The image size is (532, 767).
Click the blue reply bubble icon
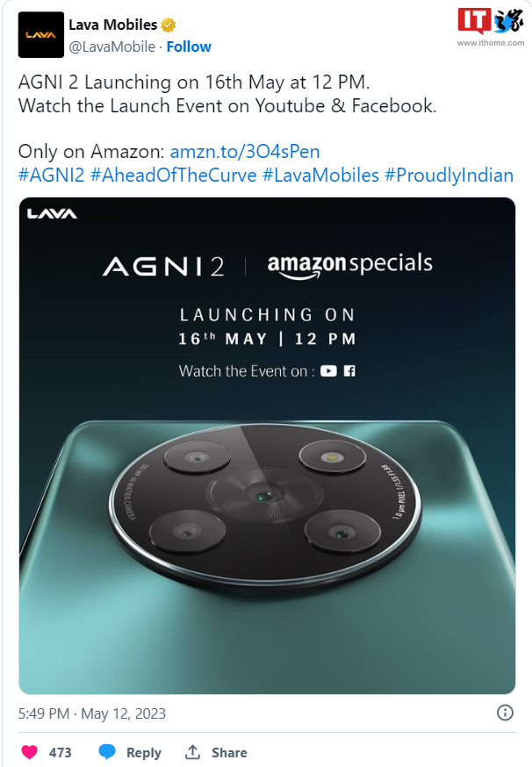[107, 752]
